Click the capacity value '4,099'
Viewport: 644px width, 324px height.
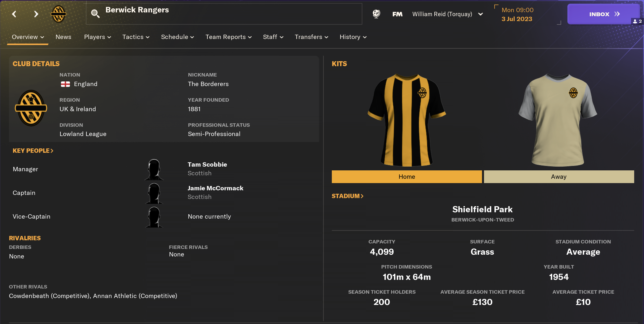pos(382,252)
